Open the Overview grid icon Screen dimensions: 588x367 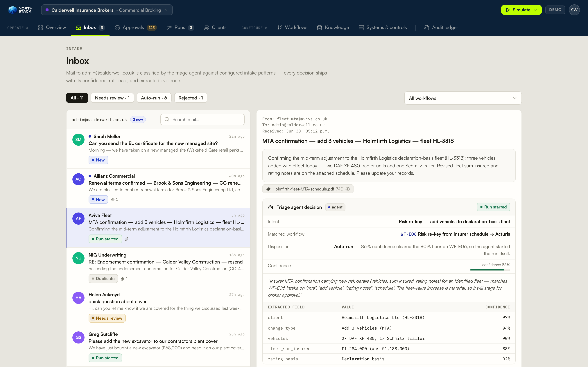point(41,28)
